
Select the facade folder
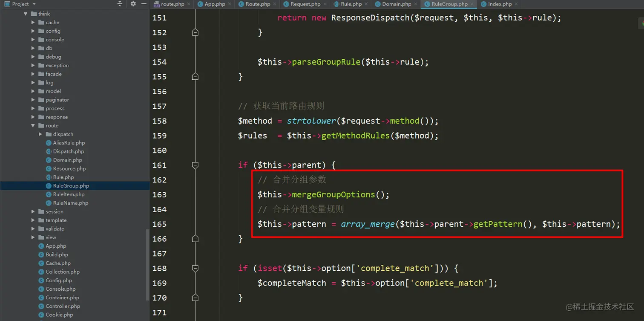(x=54, y=74)
